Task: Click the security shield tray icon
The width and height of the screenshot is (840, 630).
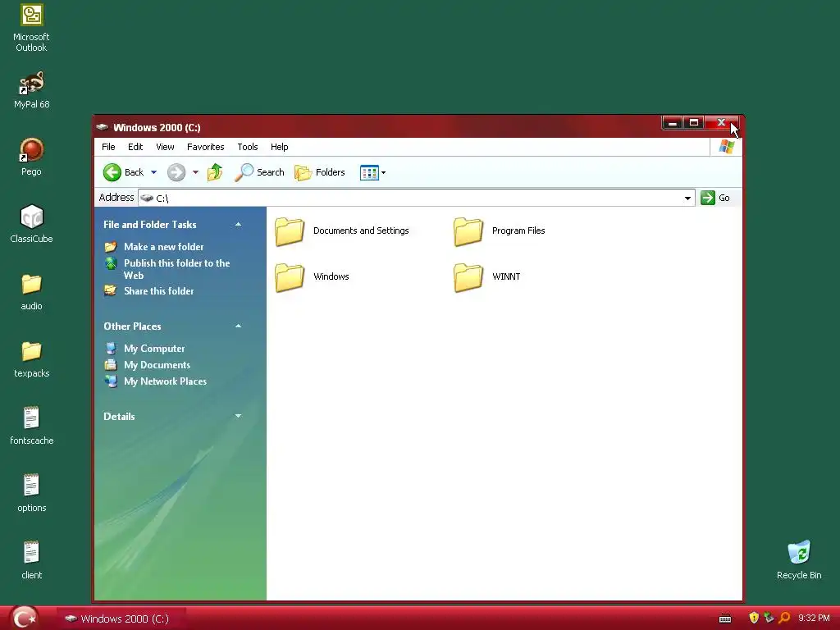Action: tap(754, 618)
